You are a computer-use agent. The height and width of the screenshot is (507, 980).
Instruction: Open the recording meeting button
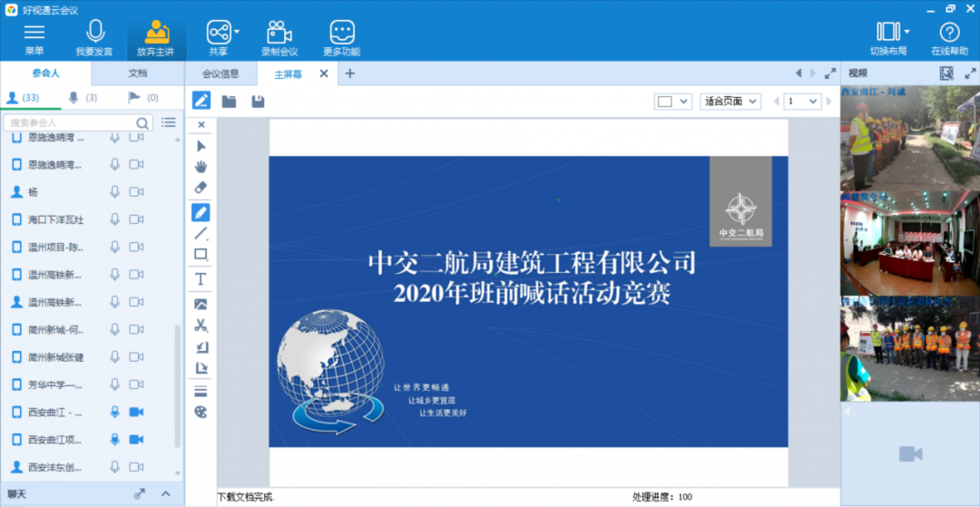click(x=279, y=38)
